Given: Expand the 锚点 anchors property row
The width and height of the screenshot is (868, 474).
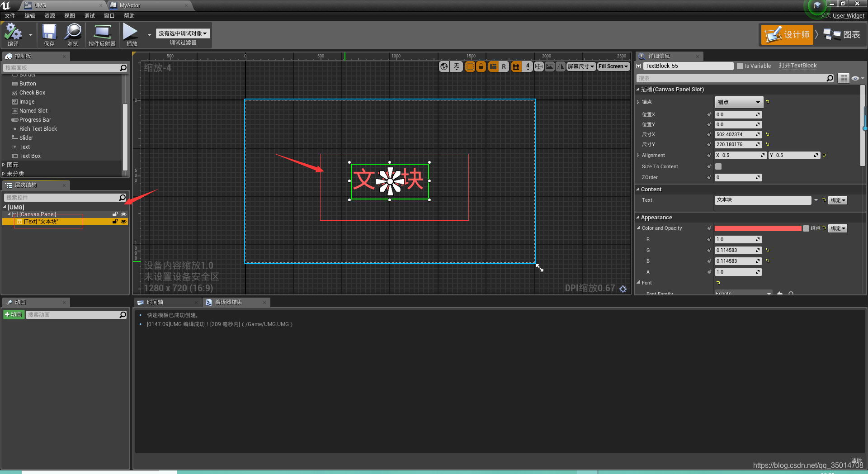Looking at the screenshot, I should tap(638, 102).
